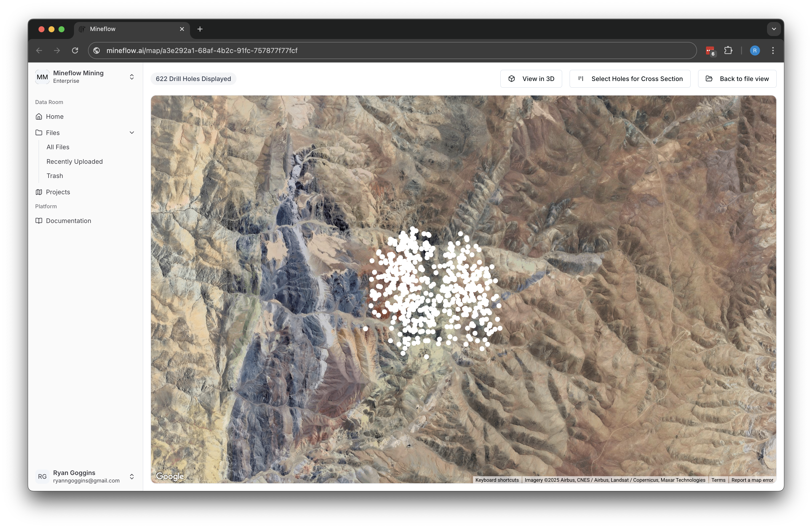Click the cross-section icon beside Select Holes
Screen dimensions: 812x528
(581, 78)
